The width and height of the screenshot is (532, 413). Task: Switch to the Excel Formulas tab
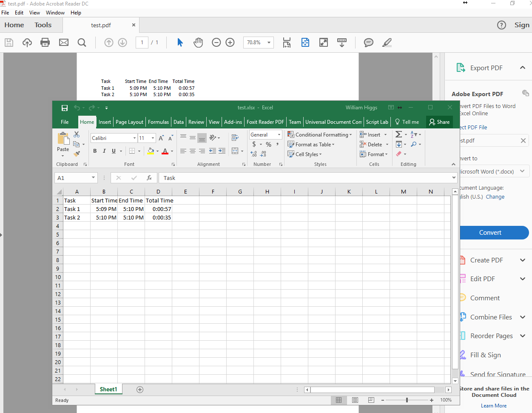pos(158,122)
